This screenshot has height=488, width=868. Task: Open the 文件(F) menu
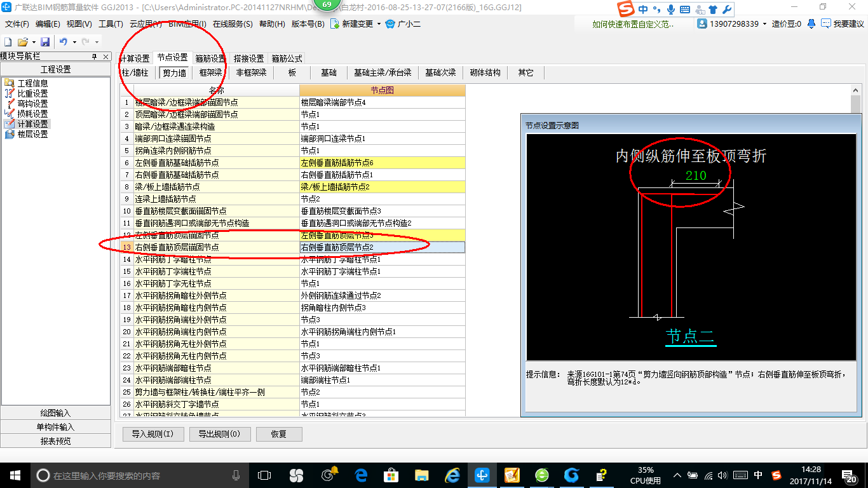[17, 24]
